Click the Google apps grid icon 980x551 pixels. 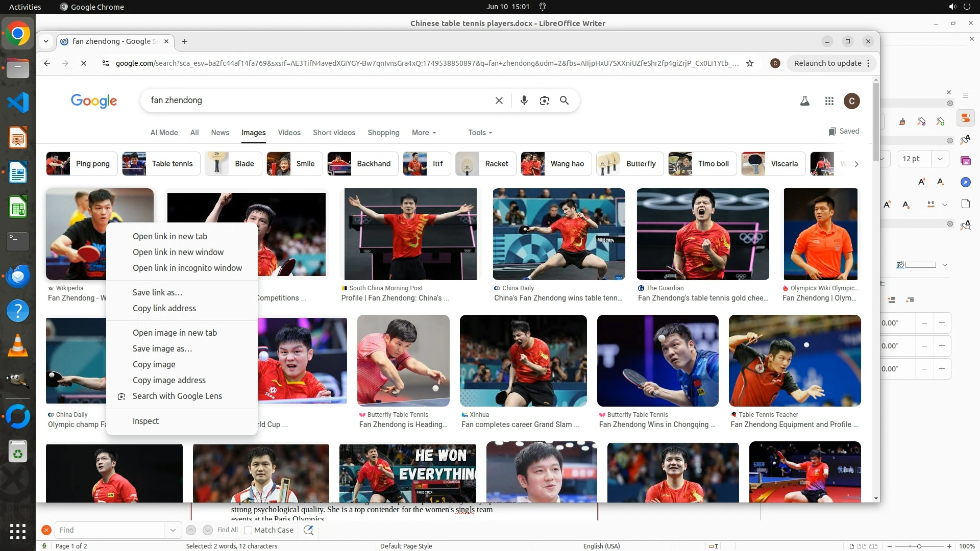pos(829,101)
